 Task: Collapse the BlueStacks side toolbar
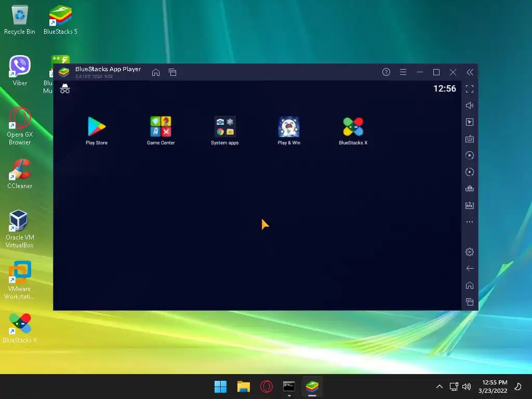[x=470, y=72]
